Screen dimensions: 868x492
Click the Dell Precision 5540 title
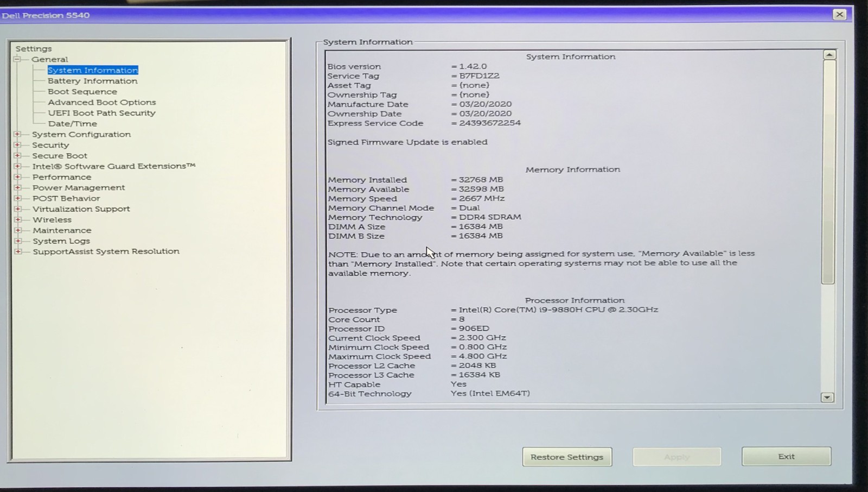[46, 15]
